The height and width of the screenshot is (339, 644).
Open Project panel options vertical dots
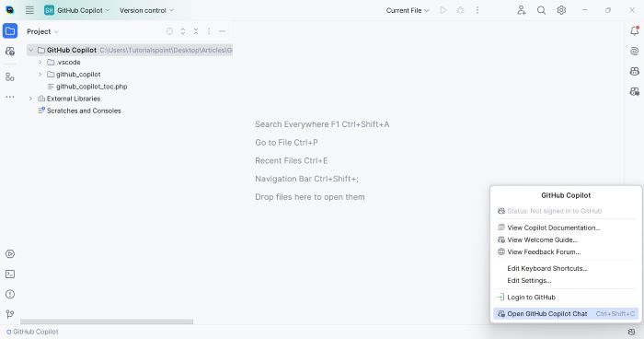click(x=209, y=31)
